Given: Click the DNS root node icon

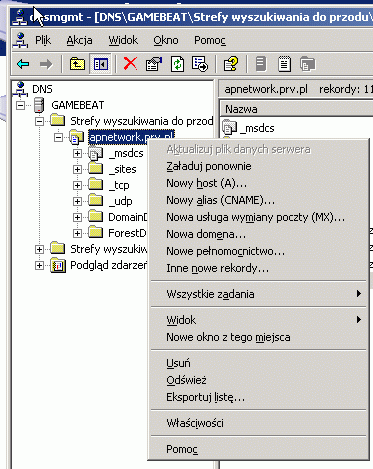Looking at the screenshot, I should pyautogui.click(x=21, y=89).
